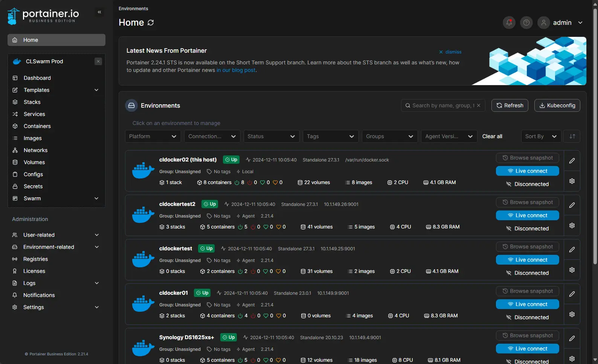Image resolution: width=598 pixels, height=364 pixels.
Task: Dismiss the Latest News banner
Action: (x=450, y=52)
